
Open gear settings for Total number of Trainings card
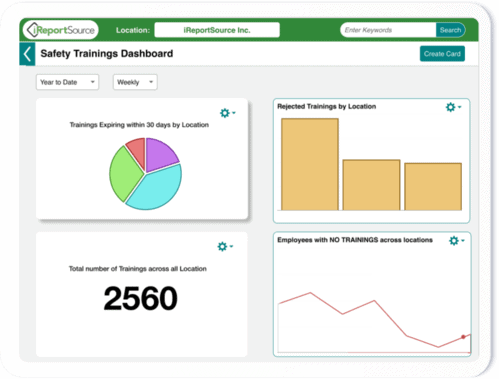point(225,247)
